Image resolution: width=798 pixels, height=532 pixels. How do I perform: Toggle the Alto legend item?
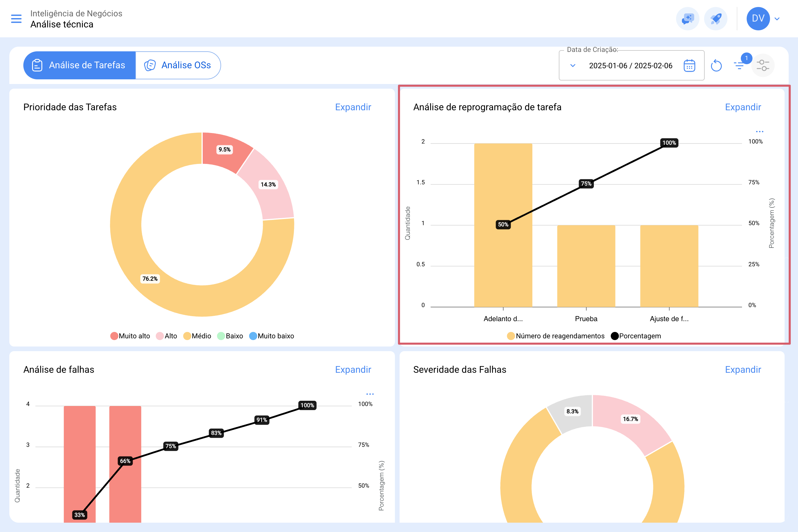click(167, 336)
